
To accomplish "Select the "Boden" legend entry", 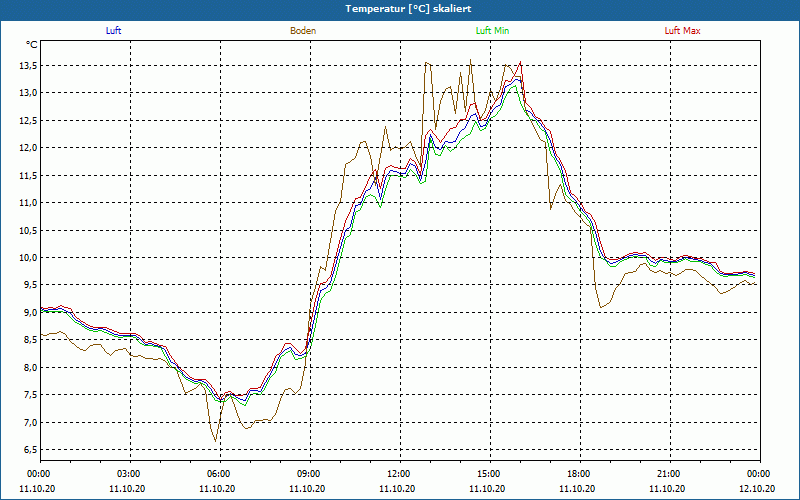I will 303,31.
